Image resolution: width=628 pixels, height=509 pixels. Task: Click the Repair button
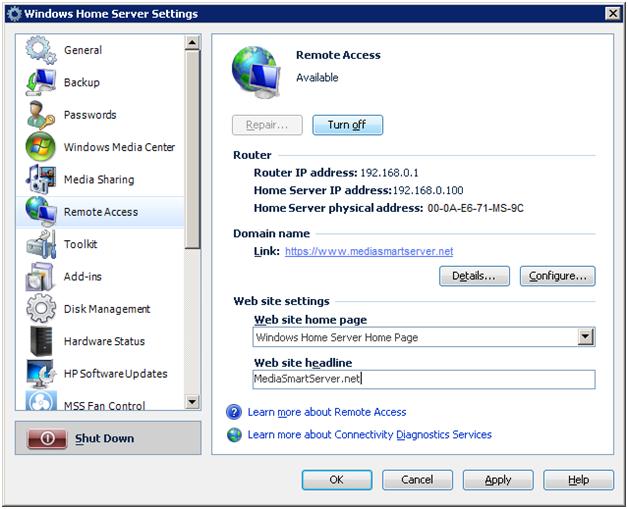(x=267, y=125)
